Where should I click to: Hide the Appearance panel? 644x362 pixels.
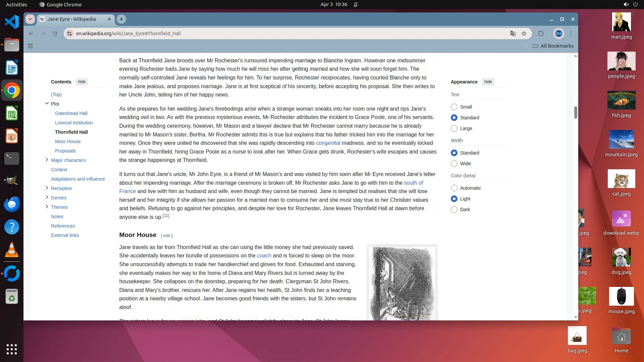tap(488, 82)
